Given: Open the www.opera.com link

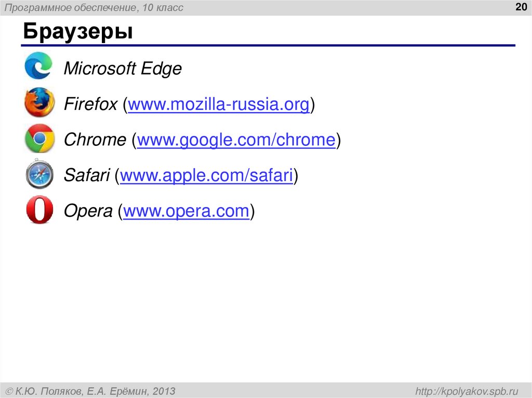Looking at the screenshot, I should 186,211.
